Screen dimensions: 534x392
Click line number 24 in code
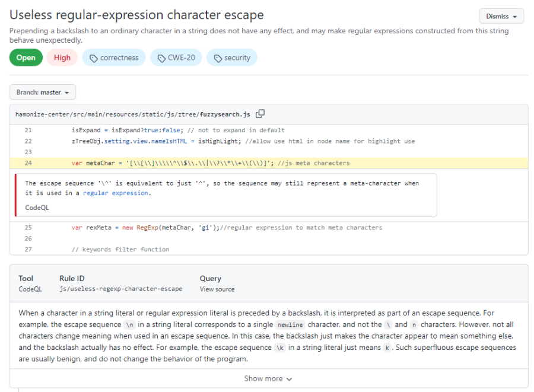[28, 163]
